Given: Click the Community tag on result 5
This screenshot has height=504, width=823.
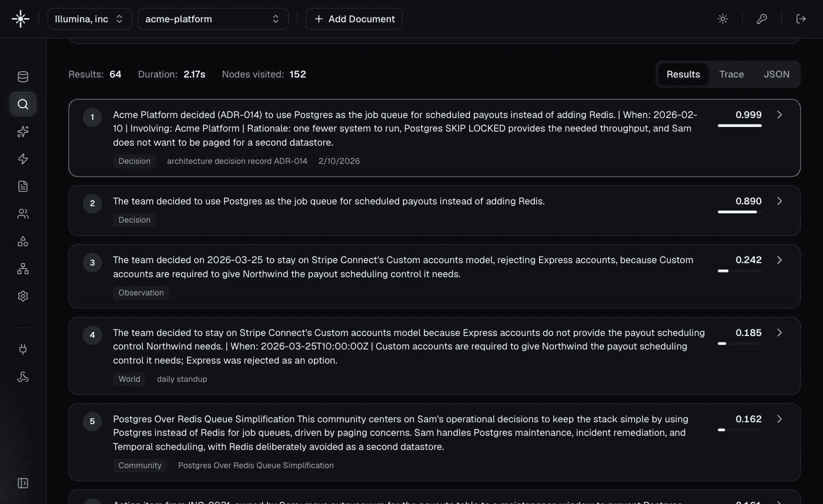Looking at the screenshot, I should tap(140, 465).
